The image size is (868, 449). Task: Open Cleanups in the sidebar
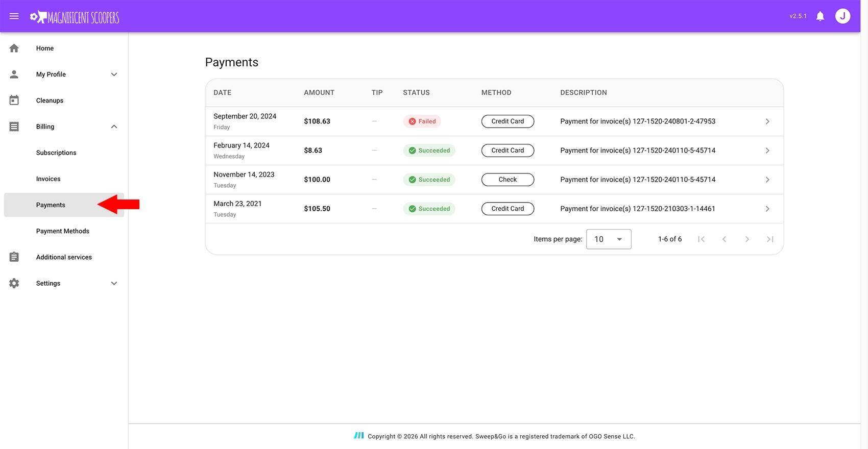click(x=50, y=101)
